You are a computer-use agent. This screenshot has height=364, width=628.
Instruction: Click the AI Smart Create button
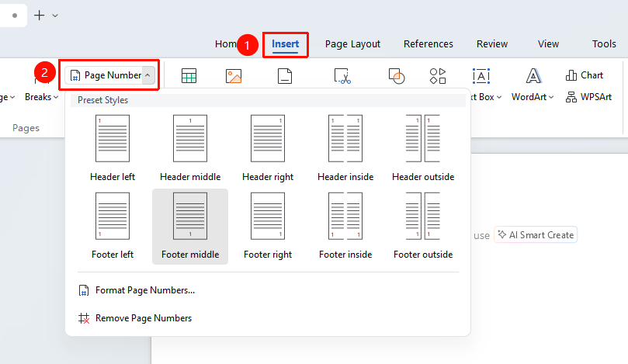click(536, 235)
